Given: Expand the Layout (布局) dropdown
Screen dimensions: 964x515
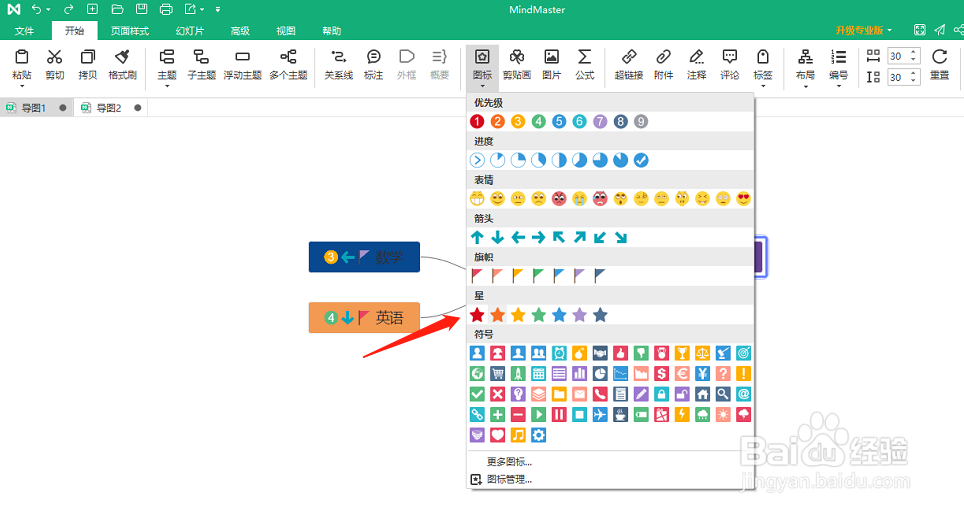Looking at the screenshot, I should [x=805, y=85].
